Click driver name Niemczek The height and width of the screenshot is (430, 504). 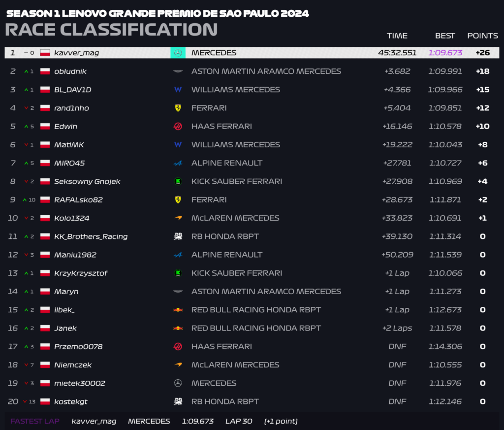[73, 364]
